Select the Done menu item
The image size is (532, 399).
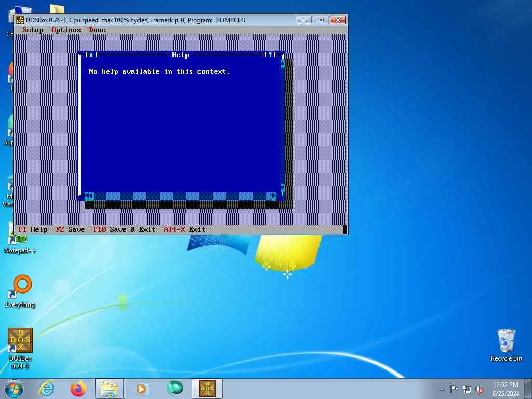97,30
